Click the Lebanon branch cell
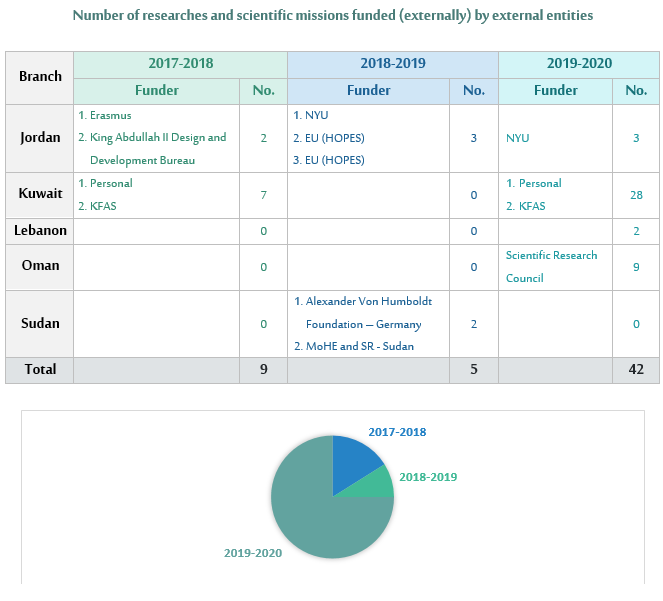Screen dimensions: 663x601 (40, 230)
